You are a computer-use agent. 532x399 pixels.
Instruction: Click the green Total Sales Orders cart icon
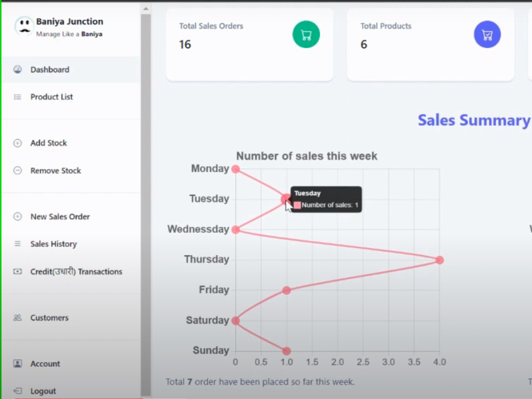click(306, 34)
